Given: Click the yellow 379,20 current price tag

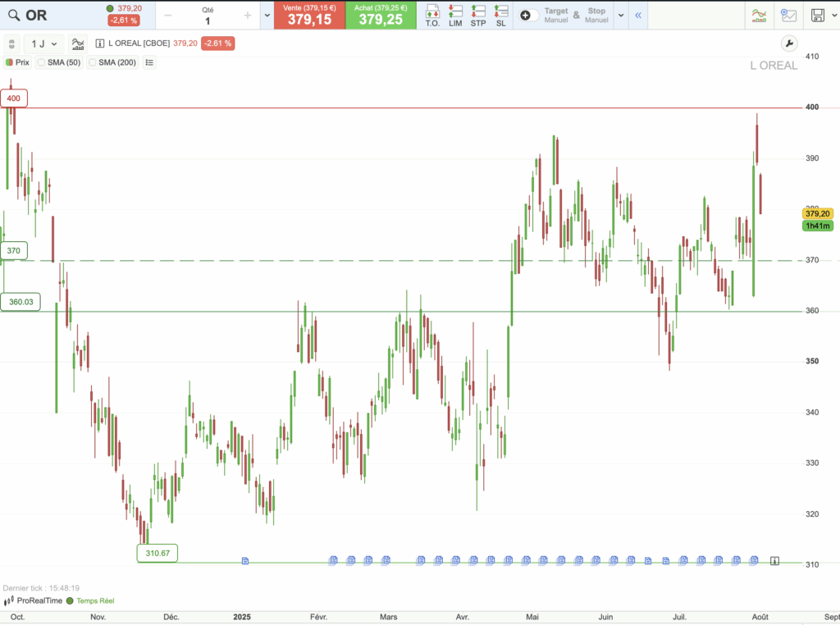Looking at the screenshot, I should point(818,214).
